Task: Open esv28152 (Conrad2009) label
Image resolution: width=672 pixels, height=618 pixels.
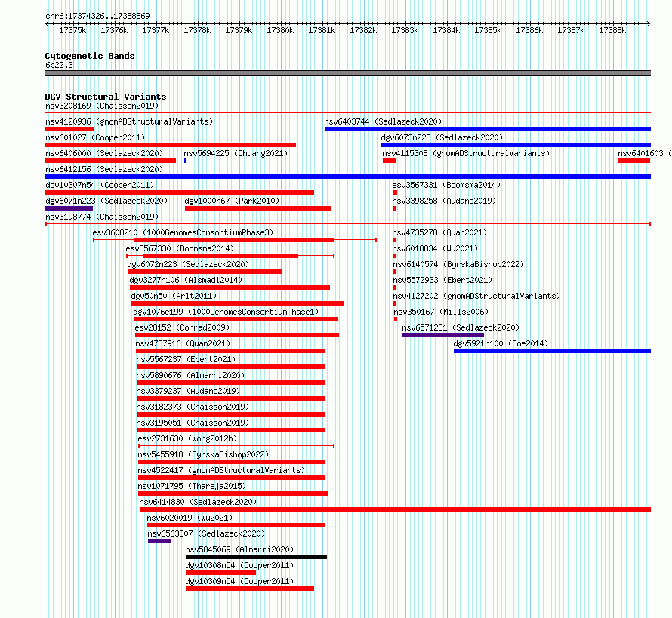Action: [182, 327]
